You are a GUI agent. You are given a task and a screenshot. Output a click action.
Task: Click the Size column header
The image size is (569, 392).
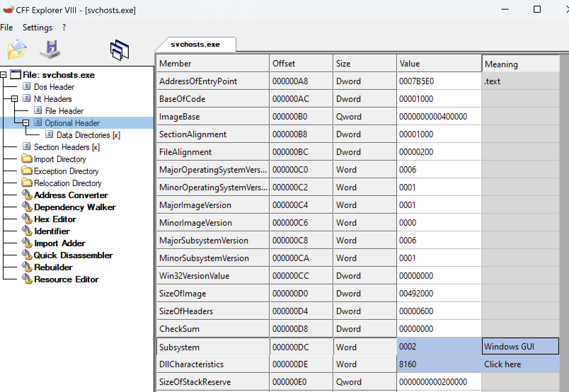click(x=364, y=63)
